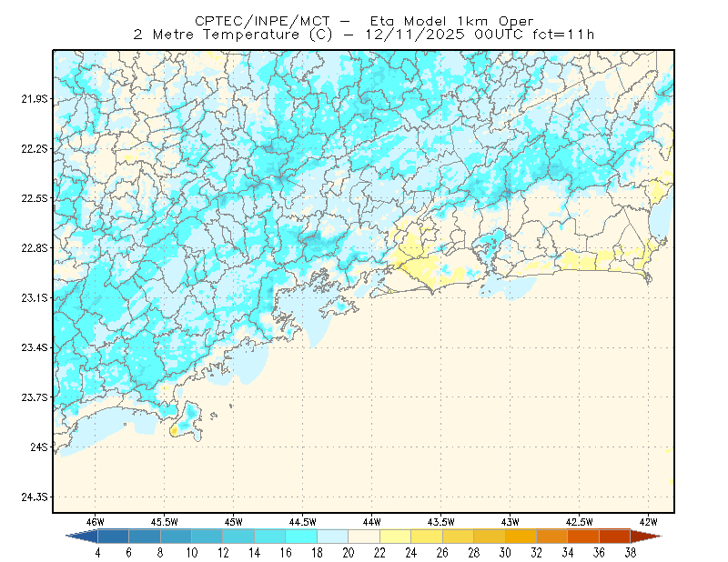Viewport: 728px width, 562px height.
Task: Click the 2 Metre Temperature subtitle text
Action: [363, 35]
